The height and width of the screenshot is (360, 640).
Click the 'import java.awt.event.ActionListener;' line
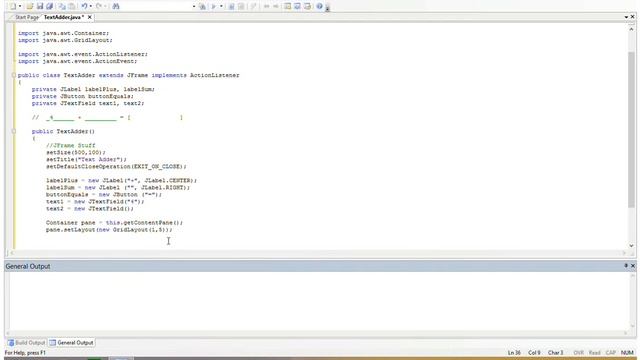(83, 54)
